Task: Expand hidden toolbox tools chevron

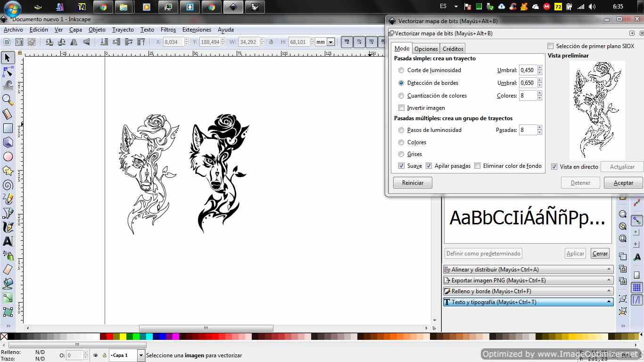Action: (x=8, y=326)
